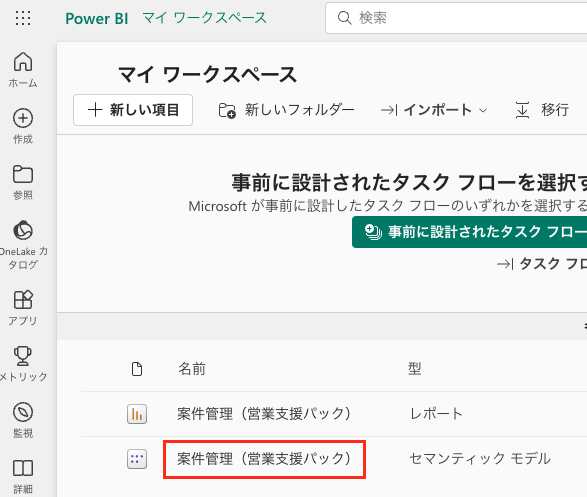The height and width of the screenshot is (497, 587).
Task: Click the semantic model icon row
Action: (137, 459)
